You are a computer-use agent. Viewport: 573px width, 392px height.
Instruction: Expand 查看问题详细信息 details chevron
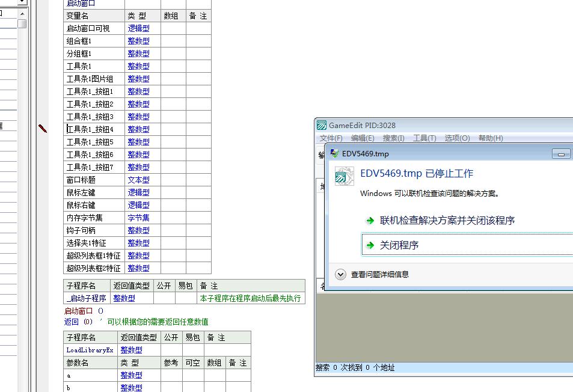340,274
